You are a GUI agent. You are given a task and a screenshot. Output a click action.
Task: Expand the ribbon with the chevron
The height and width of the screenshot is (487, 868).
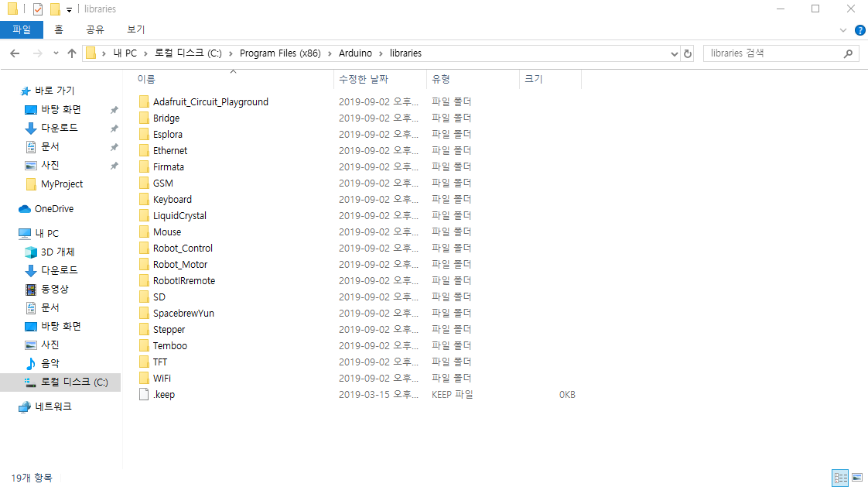pyautogui.click(x=843, y=30)
